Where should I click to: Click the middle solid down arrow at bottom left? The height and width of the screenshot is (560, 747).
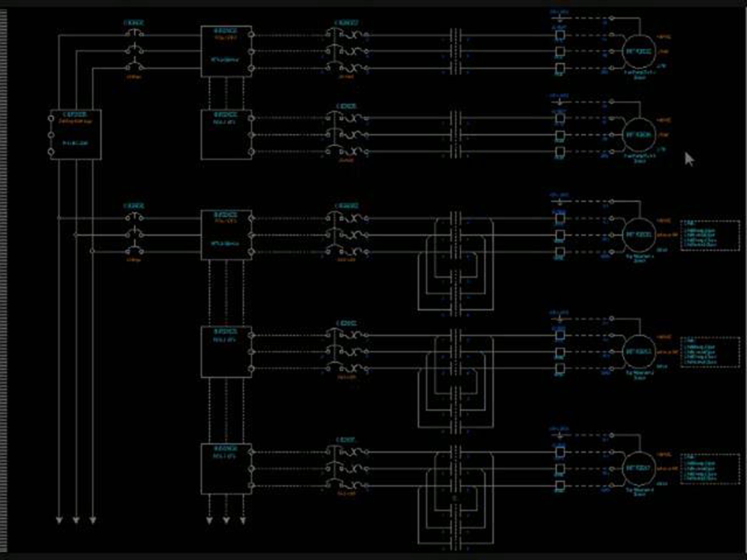tap(76, 520)
